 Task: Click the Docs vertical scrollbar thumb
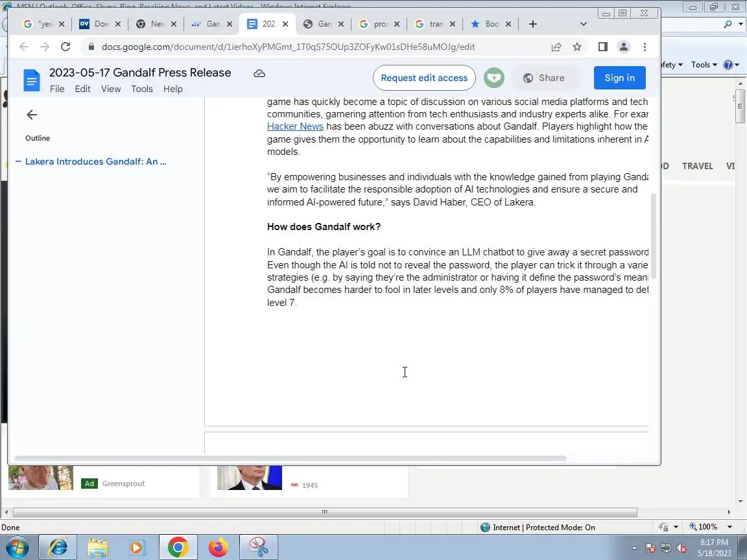pos(654,236)
